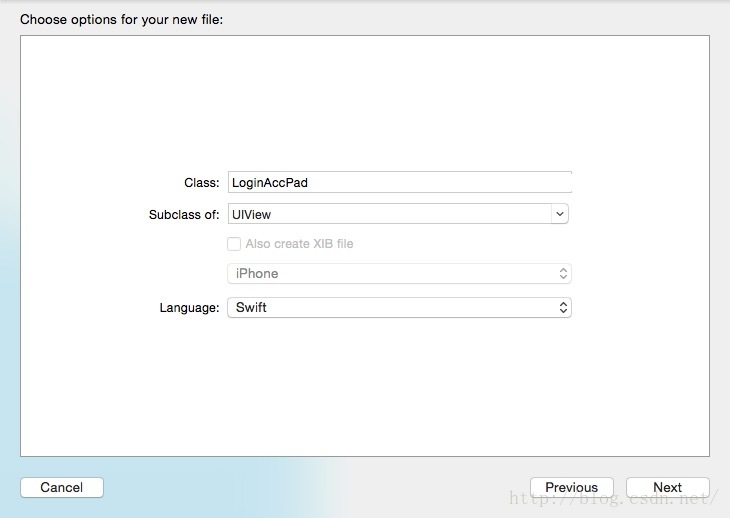The image size is (730, 518).
Task: Go back with the Previous button
Action: click(572, 487)
